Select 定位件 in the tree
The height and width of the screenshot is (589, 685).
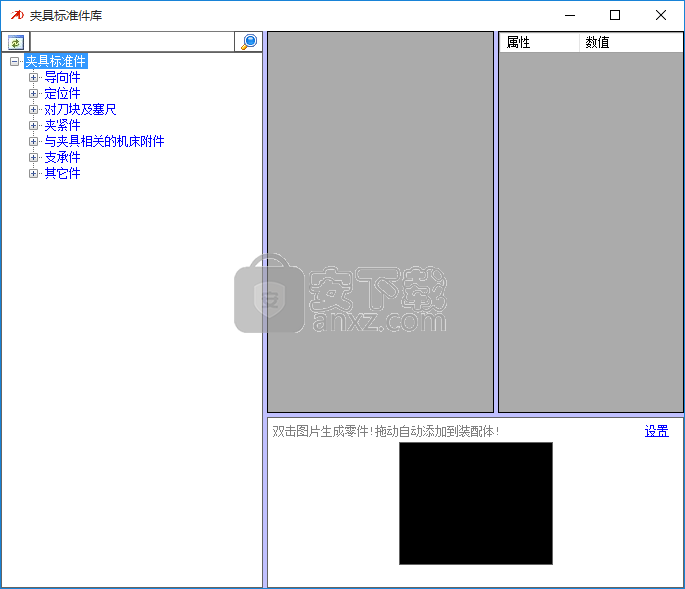62,94
